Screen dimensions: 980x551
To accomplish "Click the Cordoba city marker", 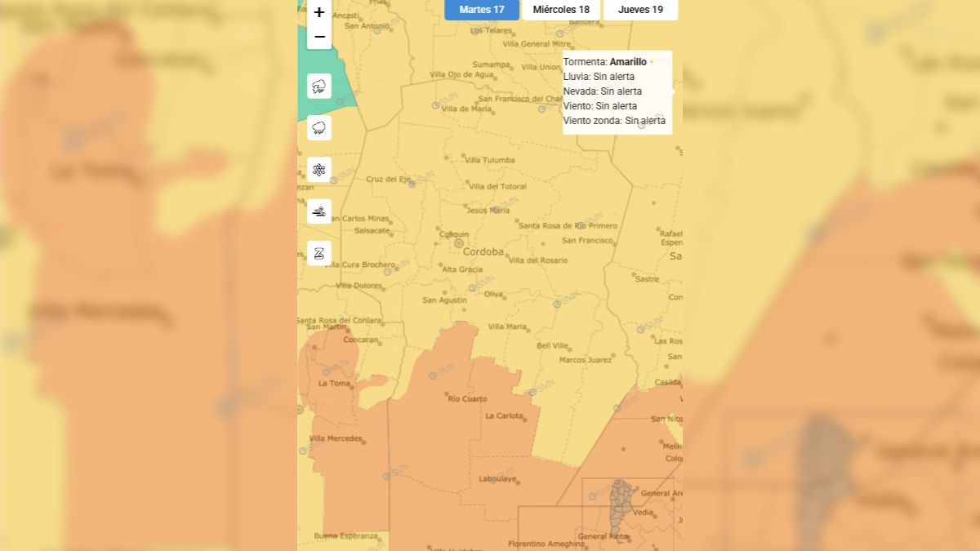I will 459,243.
